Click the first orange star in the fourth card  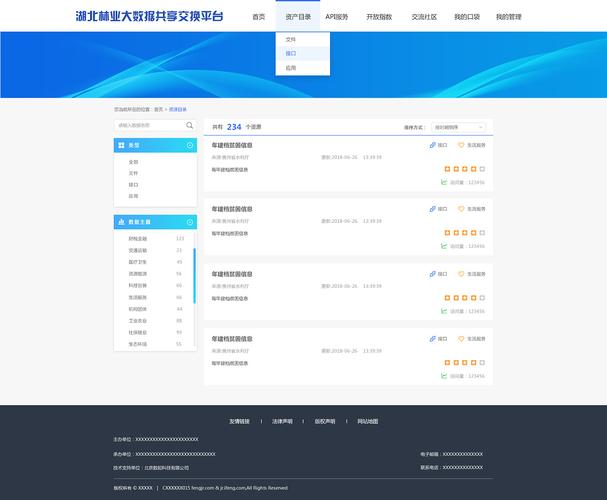(x=447, y=363)
